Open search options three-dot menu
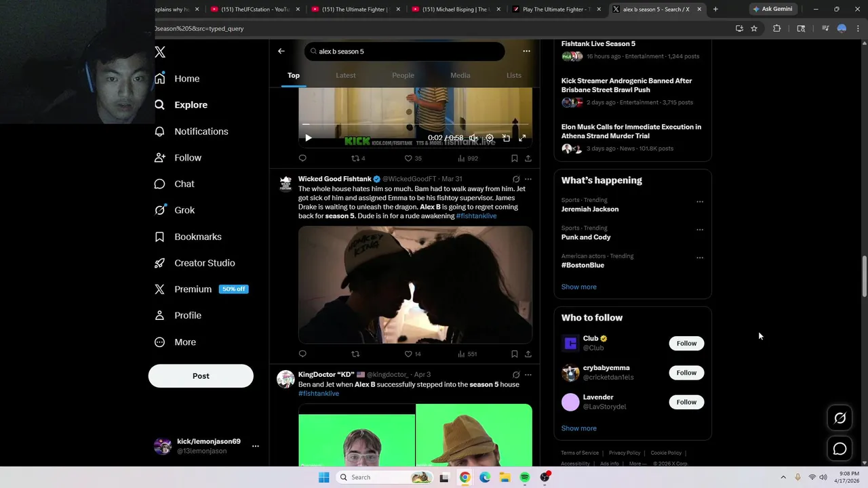 pos(526,51)
